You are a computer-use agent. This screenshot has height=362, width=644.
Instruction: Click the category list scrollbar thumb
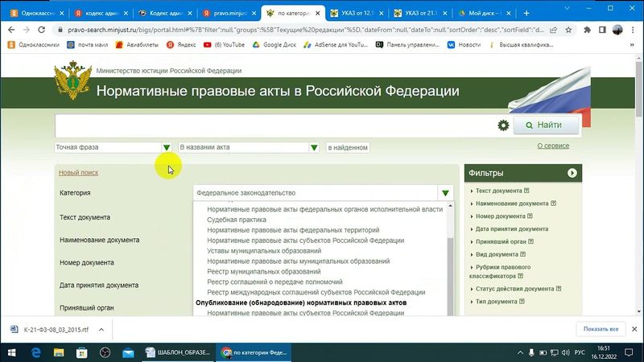click(450, 276)
